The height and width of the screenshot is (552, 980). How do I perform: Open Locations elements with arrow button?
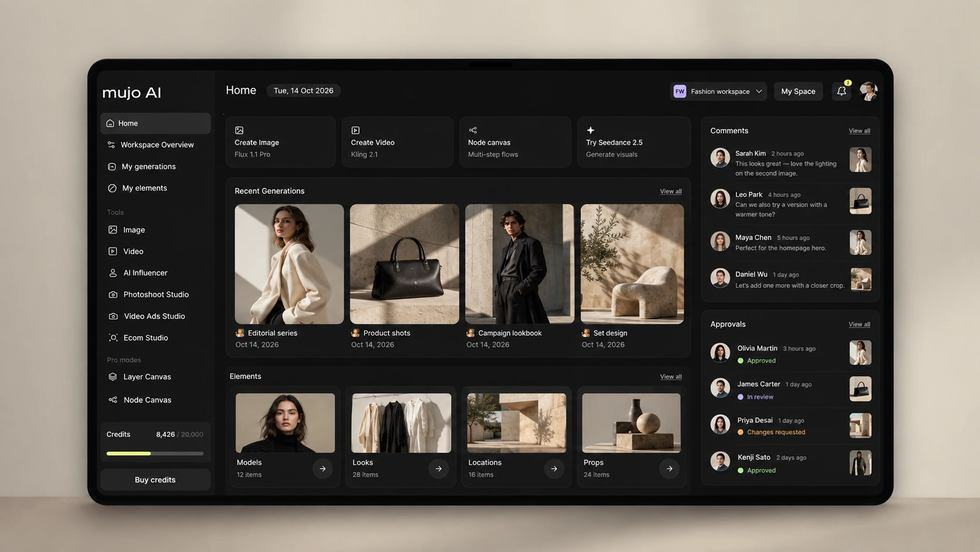(554, 469)
